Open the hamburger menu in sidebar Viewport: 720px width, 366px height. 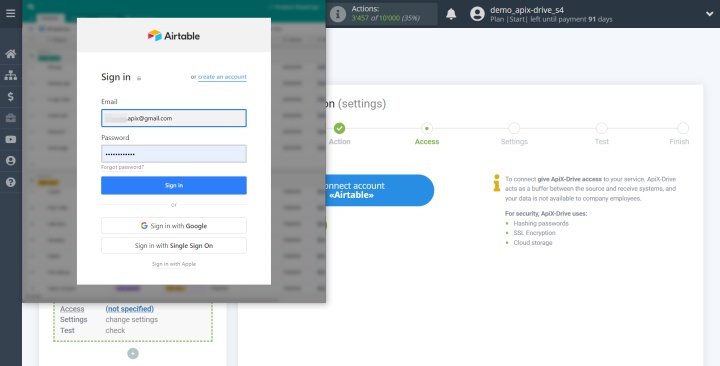tap(11, 13)
